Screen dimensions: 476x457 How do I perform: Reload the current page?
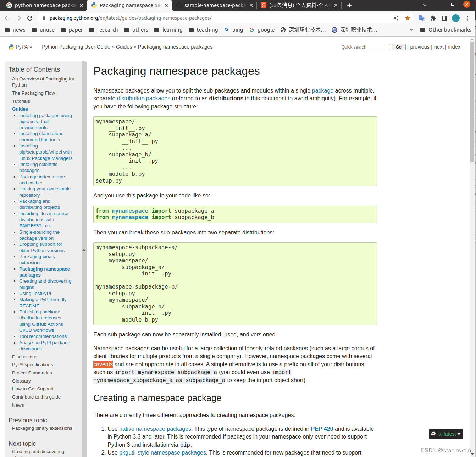point(30,18)
